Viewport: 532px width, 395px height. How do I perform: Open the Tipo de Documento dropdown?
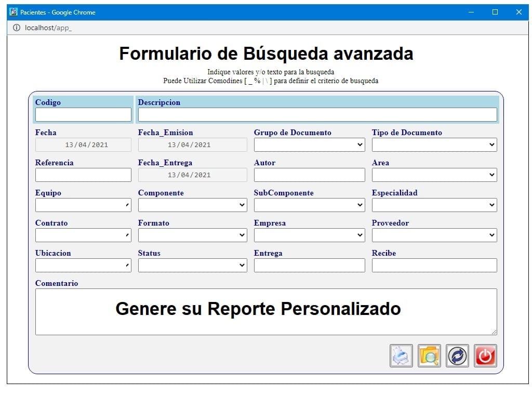pyautogui.click(x=434, y=145)
